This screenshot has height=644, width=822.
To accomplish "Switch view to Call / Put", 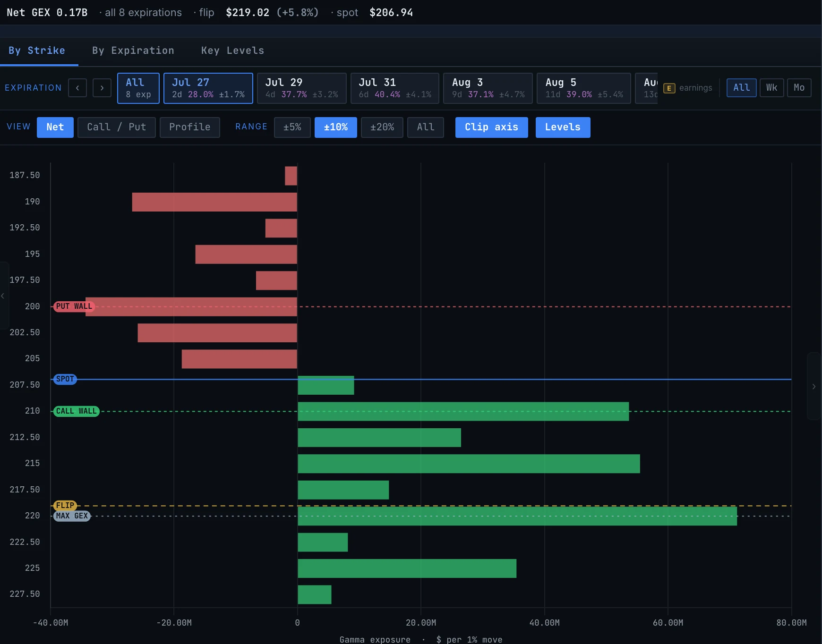I will coord(117,127).
